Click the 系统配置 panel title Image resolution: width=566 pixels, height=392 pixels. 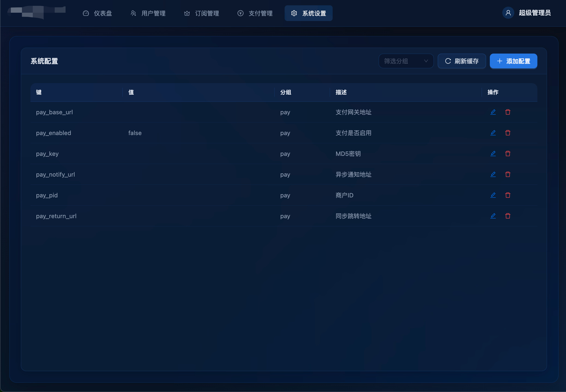click(x=44, y=61)
